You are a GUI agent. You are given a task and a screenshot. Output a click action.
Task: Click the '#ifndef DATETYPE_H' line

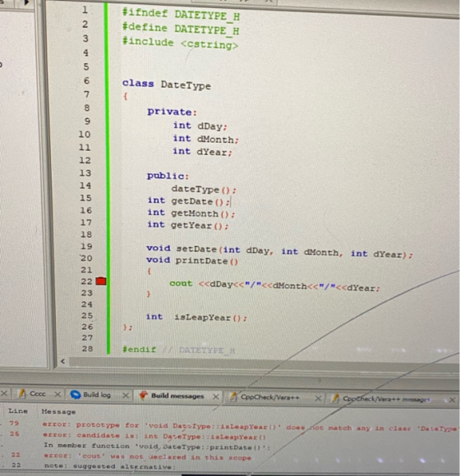tap(181, 15)
